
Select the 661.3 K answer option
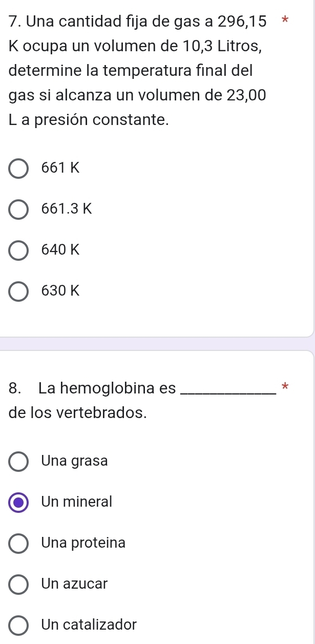[x=18, y=210]
